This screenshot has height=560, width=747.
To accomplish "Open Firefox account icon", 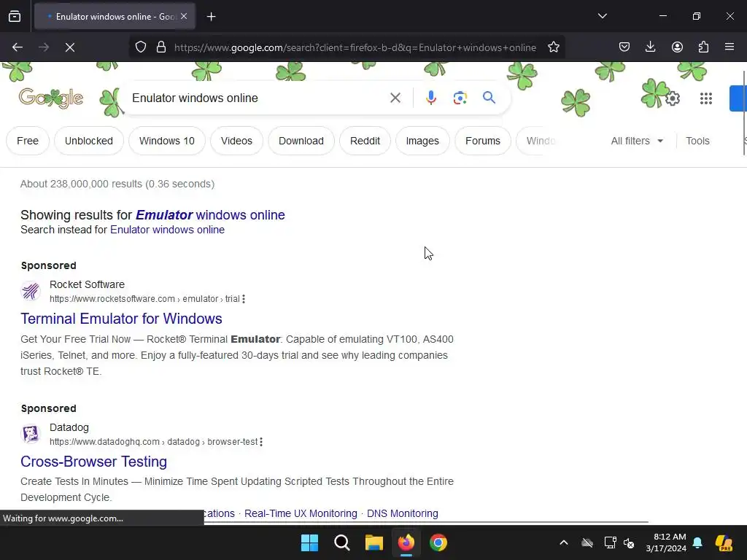I will pos(677,47).
